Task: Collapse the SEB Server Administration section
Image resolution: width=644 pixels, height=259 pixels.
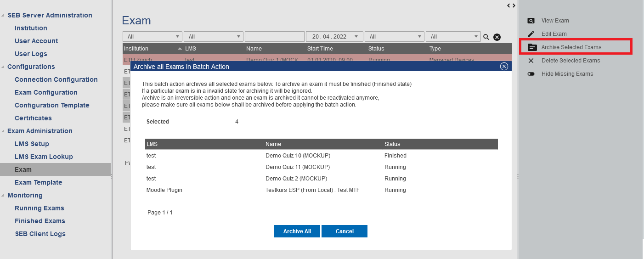Action: click(x=3, y=16)
